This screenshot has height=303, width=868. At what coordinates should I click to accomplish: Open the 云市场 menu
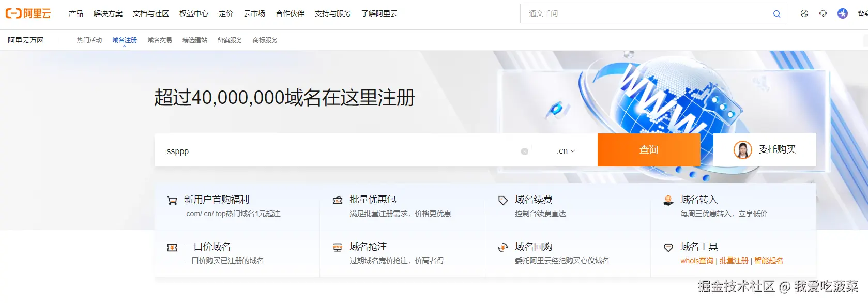(x=254, y=13)
